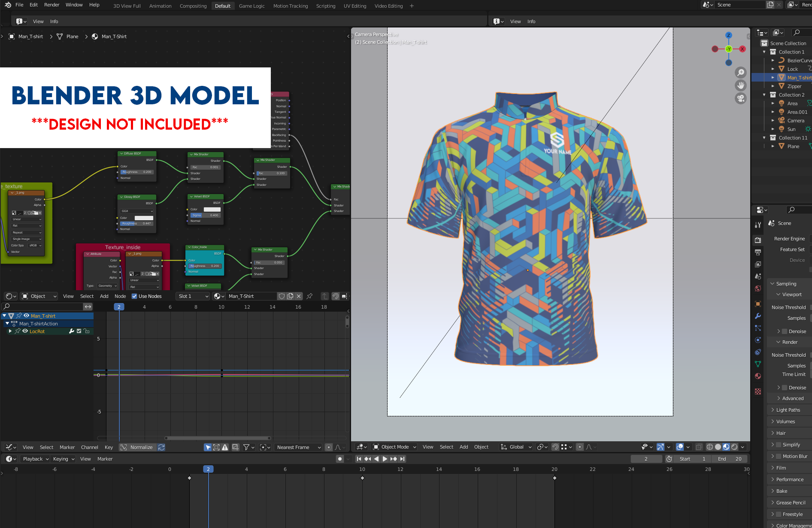Open the Object menu in the viewport header
This screenshot has width=812, height=528.
coord(481,447)
